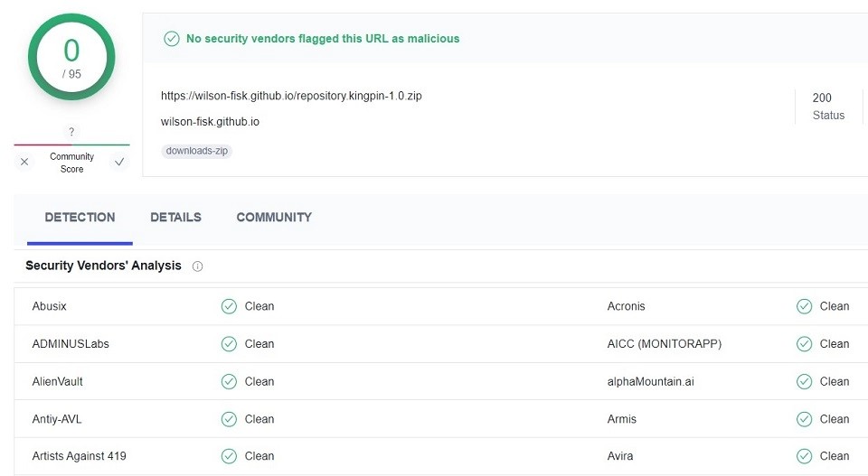Click the Clean result text for Avira
The height and width of the screenshot is (476, 868).
click(835, 456)
